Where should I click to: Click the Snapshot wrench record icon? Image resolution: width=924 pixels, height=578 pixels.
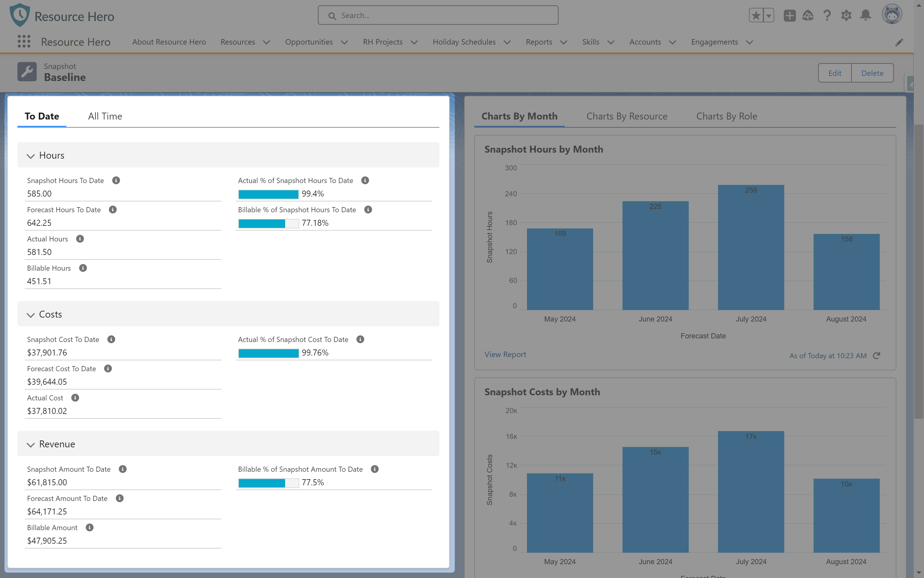point(27,71)
